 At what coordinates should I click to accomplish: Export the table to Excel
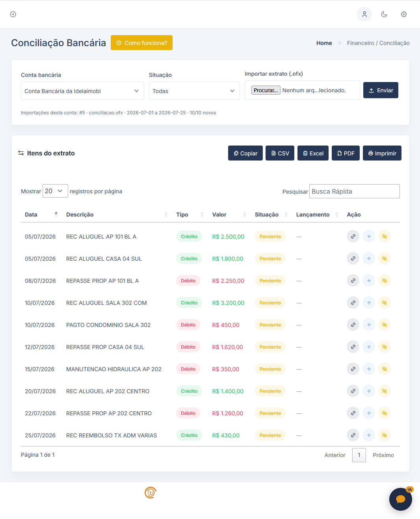[313, 153]
